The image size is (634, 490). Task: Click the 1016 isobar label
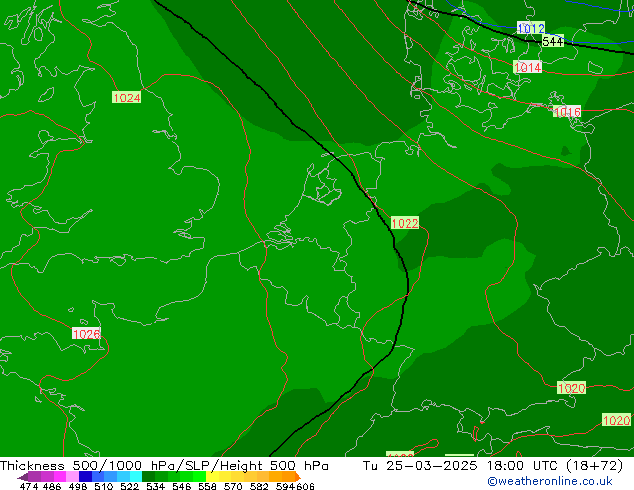point(567,112)
